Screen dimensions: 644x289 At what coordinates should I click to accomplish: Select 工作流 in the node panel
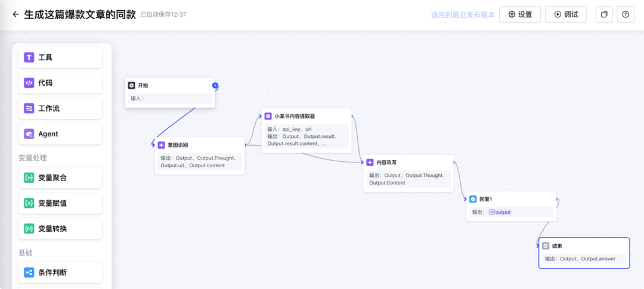coord(60,108)
